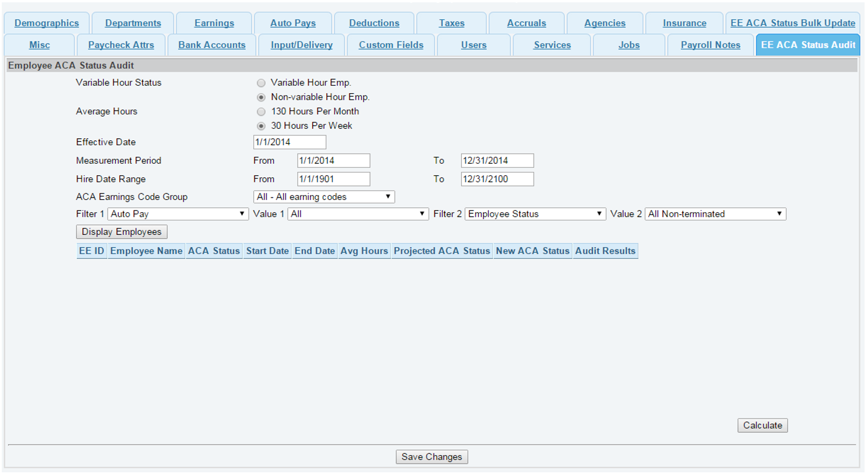
Task: Choose the 30 Hours Per Week option
Action: click(x=260, y=125)
